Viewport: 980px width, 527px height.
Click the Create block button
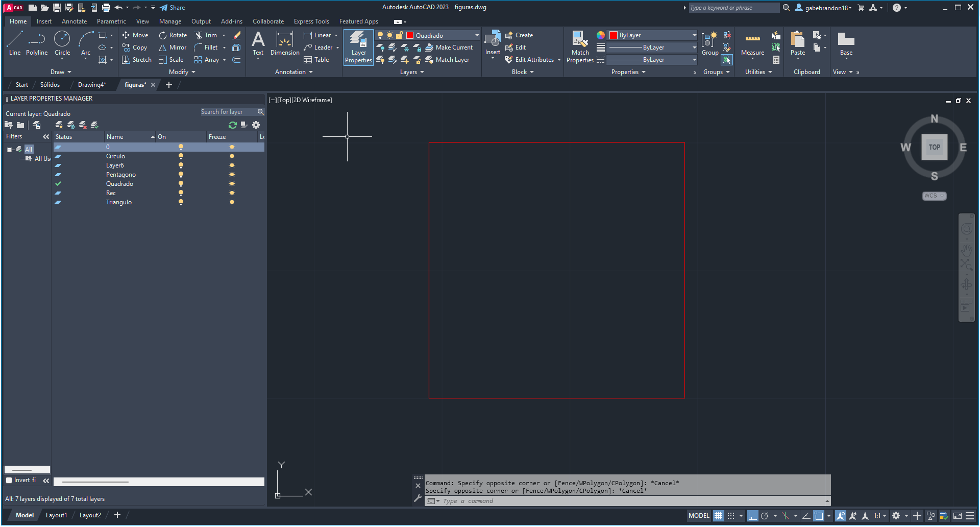(x=519, y=35)
